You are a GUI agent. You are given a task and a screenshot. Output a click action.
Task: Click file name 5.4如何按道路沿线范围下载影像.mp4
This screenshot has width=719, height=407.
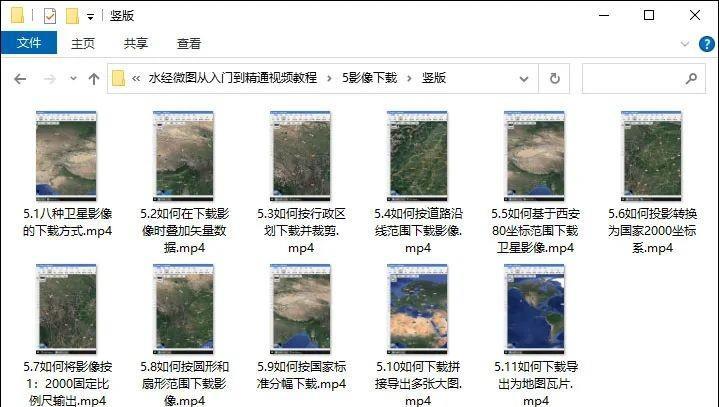418,231
